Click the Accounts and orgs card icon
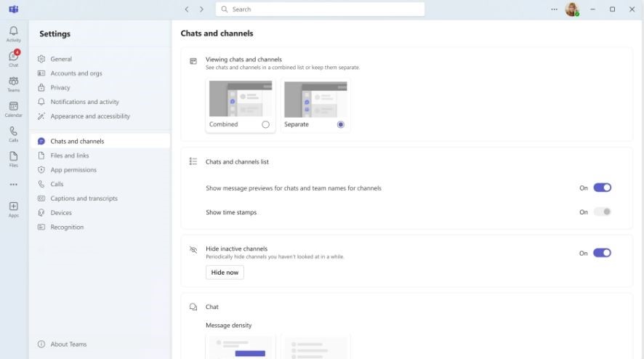The height and width of the screenshot is (359, 644). pos(41,73)
